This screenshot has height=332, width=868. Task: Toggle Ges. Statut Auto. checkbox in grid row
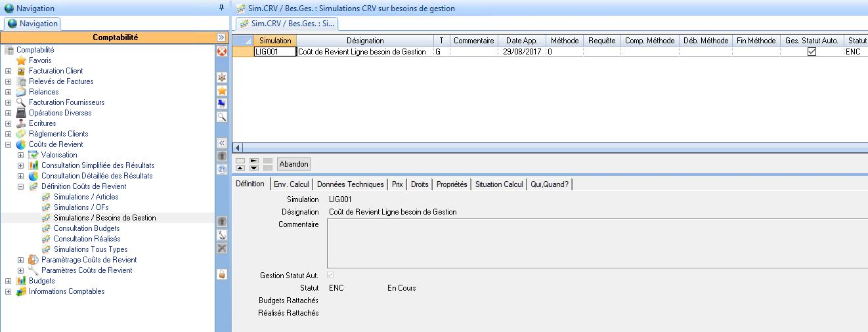click(x=812, y=52)
